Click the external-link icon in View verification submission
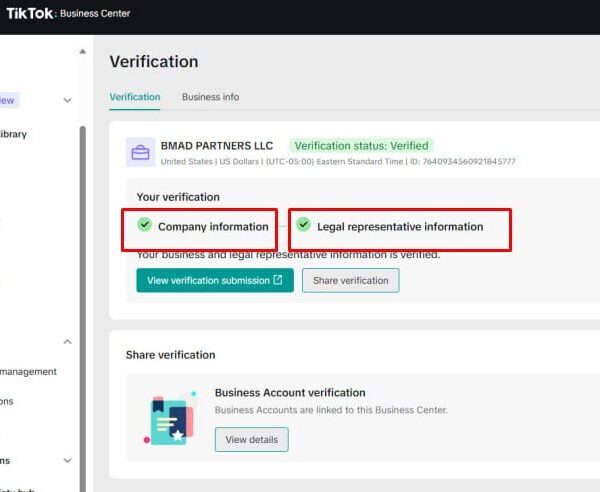600x492 pixels. (x=278, y=280)
